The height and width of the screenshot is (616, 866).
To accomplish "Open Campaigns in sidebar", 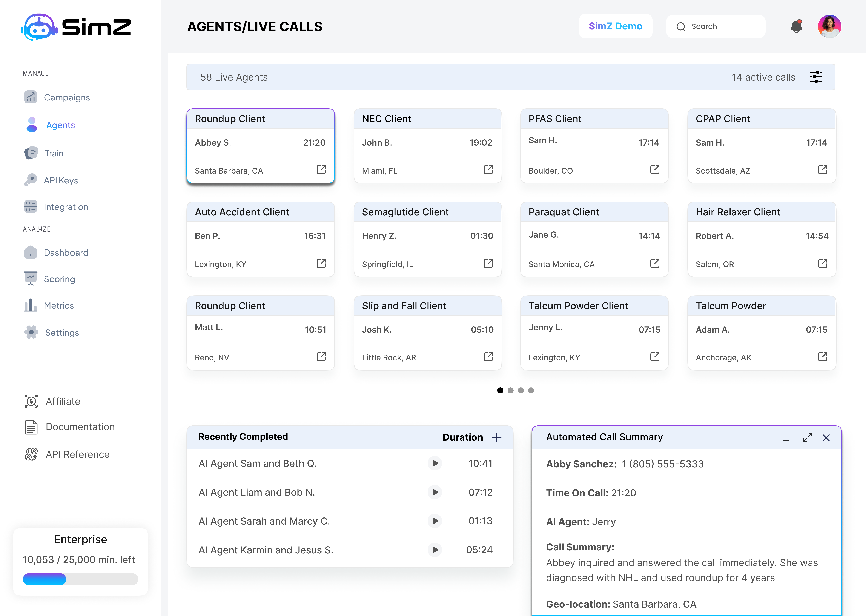I will 57,97.
